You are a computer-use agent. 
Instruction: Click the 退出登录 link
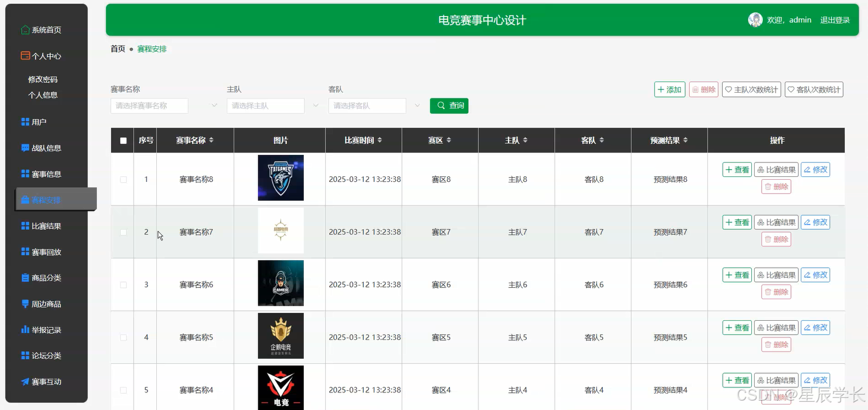click(x=835, y=20)
